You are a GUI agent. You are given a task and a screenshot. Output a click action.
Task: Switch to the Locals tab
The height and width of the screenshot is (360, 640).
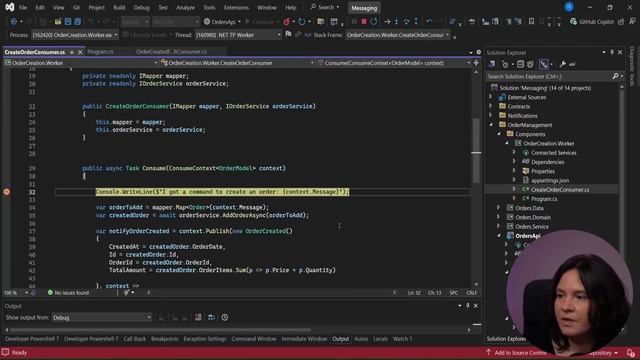[380, 339]
